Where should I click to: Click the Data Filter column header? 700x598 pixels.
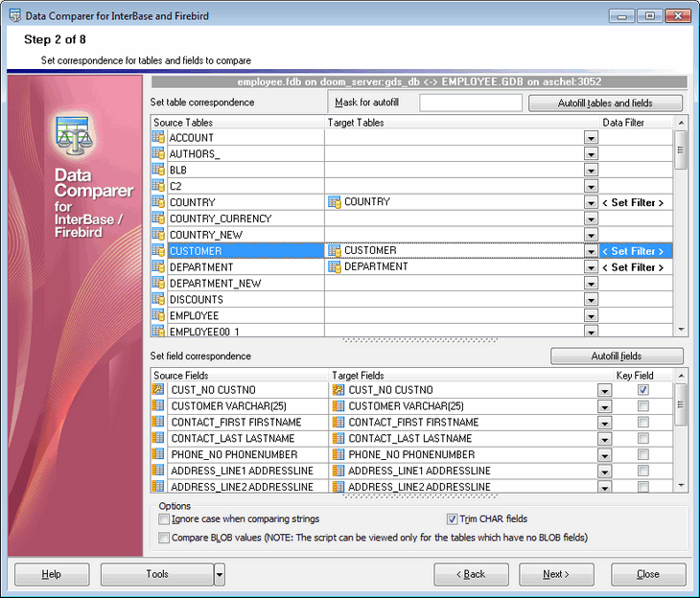635,123
